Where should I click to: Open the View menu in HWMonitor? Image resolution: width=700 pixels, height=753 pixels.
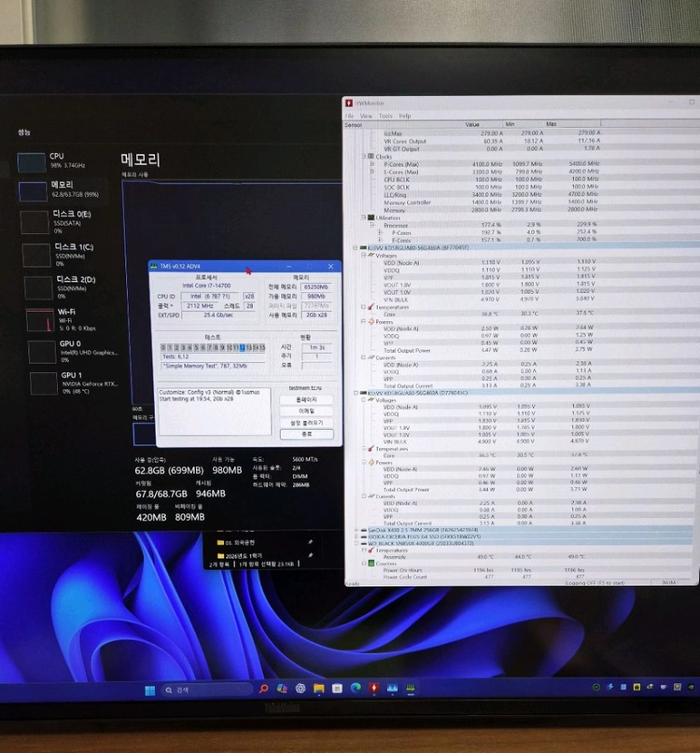point(366,116)
